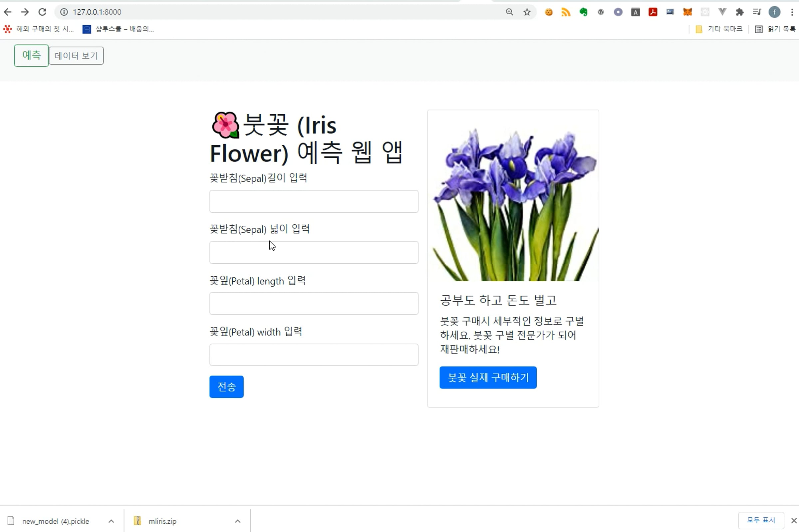Screen dimensions: 799x532
Task: Open the MetaMask fox extension icon
Action: coord(687,12)
